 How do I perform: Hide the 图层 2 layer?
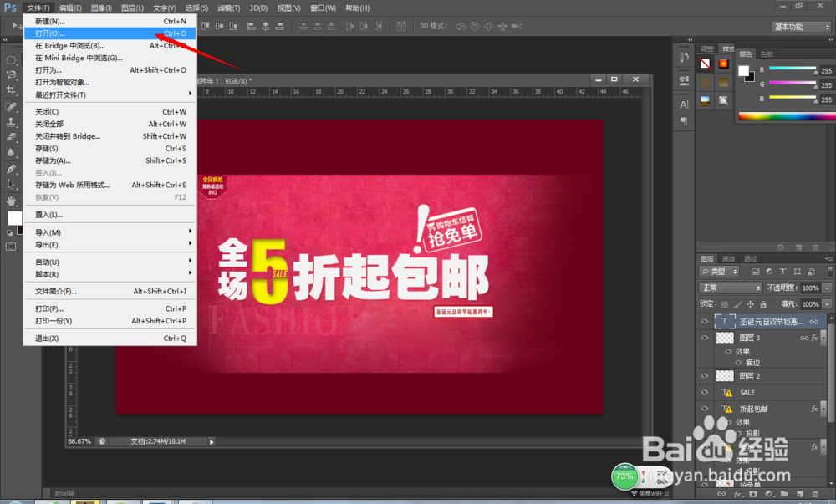tap(705, 376)
